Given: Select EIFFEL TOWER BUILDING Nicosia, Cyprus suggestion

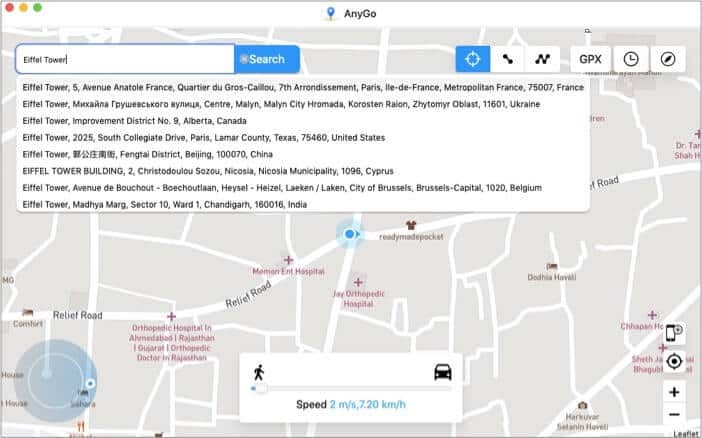Looking at the screenshot, I should [303, 171].
